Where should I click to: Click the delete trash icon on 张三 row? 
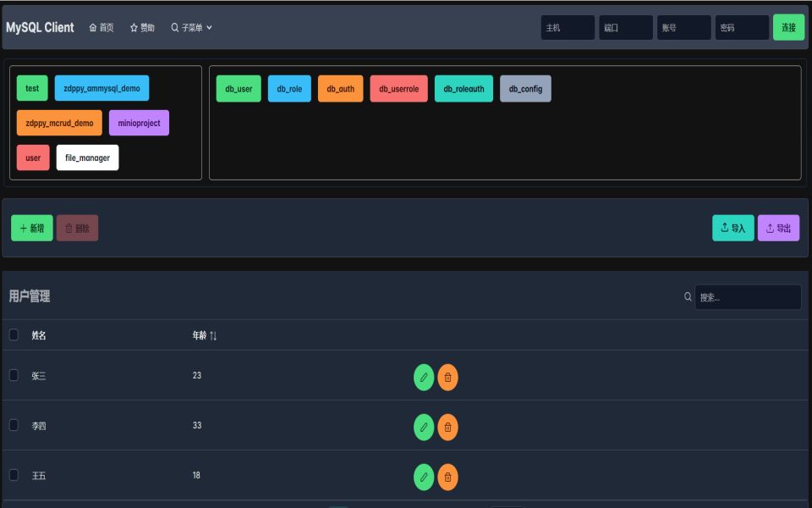coord(447,377)
